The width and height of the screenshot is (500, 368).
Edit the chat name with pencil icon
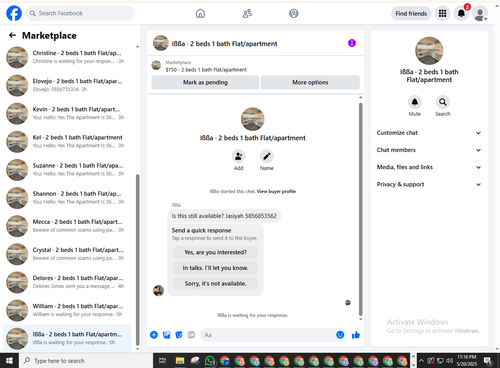pos(267,156)
